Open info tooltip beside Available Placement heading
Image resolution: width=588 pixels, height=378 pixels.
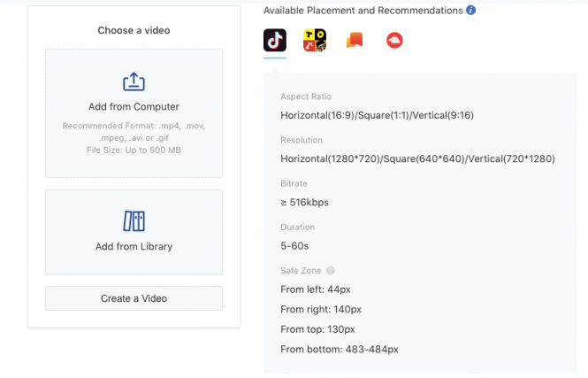click(470, 11)
